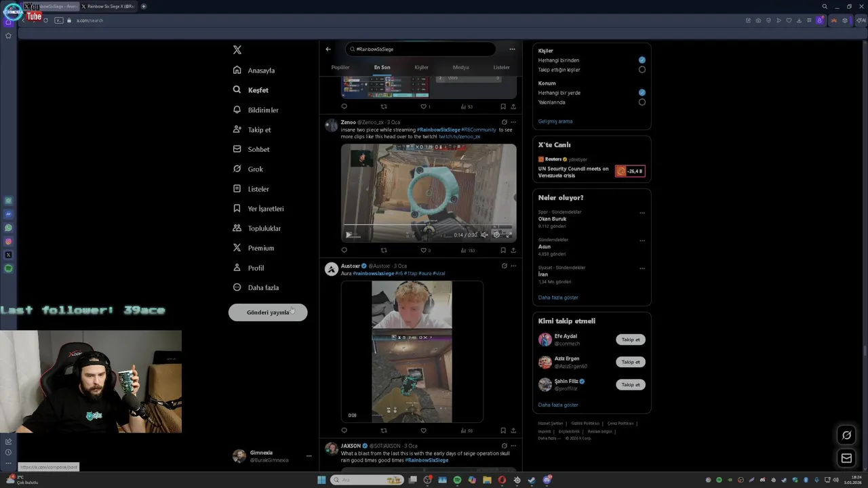Go back with the search back arrow
This screenshot has width=868, height=488.
(328, 49)
